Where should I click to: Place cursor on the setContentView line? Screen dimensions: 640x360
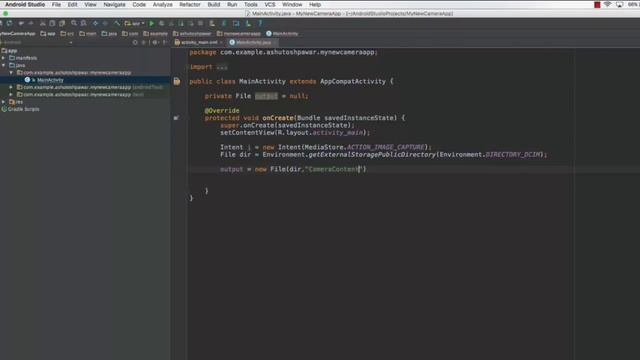click(x=295, y=133)
